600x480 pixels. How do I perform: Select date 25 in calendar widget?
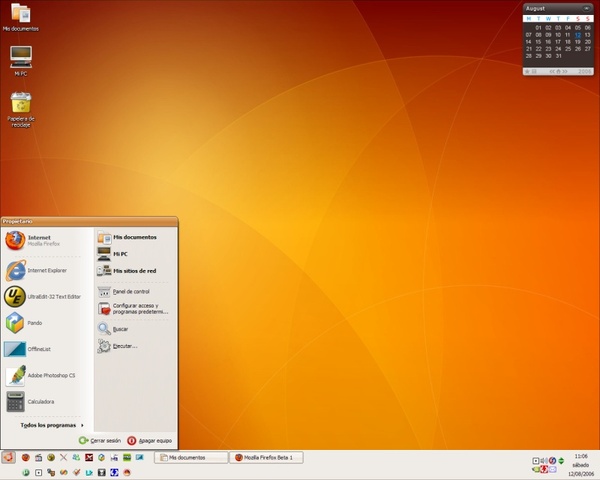coord(568,49)
